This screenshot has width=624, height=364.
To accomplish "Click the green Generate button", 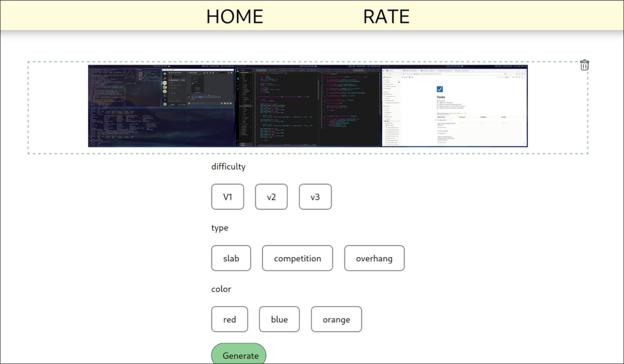I will point(239,354).
